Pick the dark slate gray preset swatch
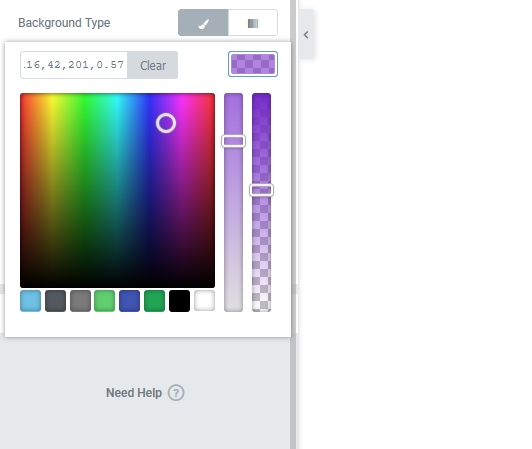Viewport: 532px width, 449px height. point(55,301)
